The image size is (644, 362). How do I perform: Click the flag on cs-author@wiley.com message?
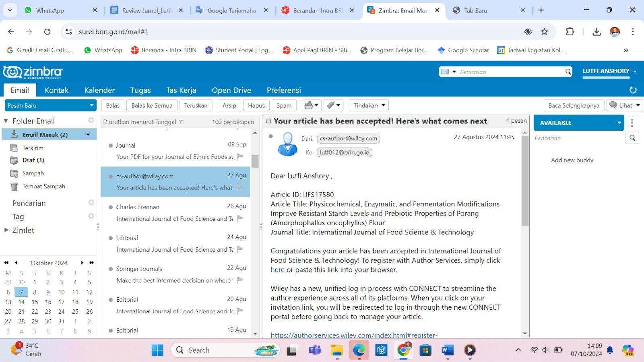(240, 187)
